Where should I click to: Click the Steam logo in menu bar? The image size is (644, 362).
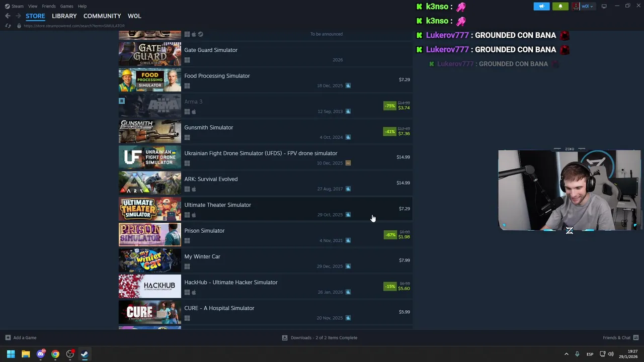click(7, 6)
